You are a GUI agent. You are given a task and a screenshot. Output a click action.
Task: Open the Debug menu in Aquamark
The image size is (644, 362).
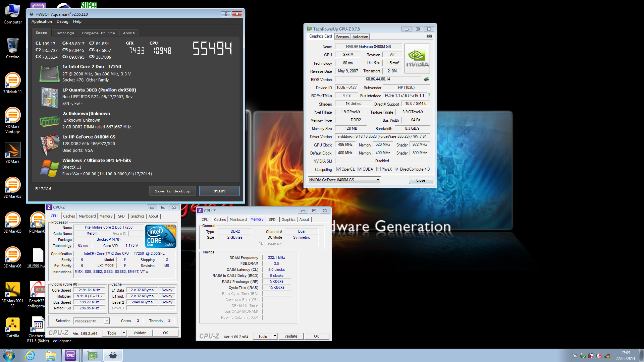[x=62, y=21]
